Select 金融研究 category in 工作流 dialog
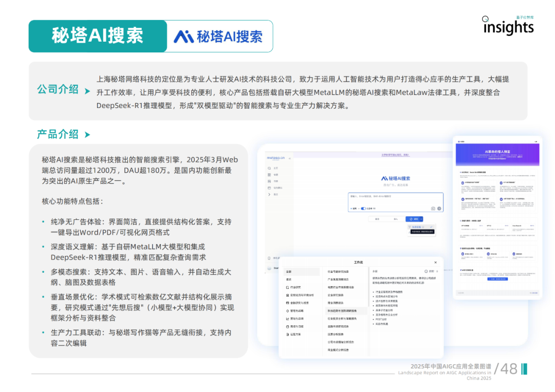The image size is (555, 392). pyautogui.click(x=302, y=303)
